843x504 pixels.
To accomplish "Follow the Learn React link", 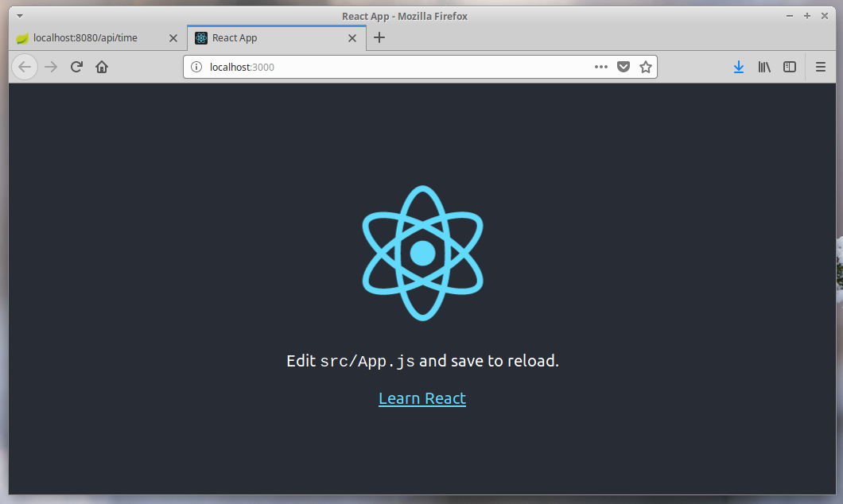I will 422,398.
